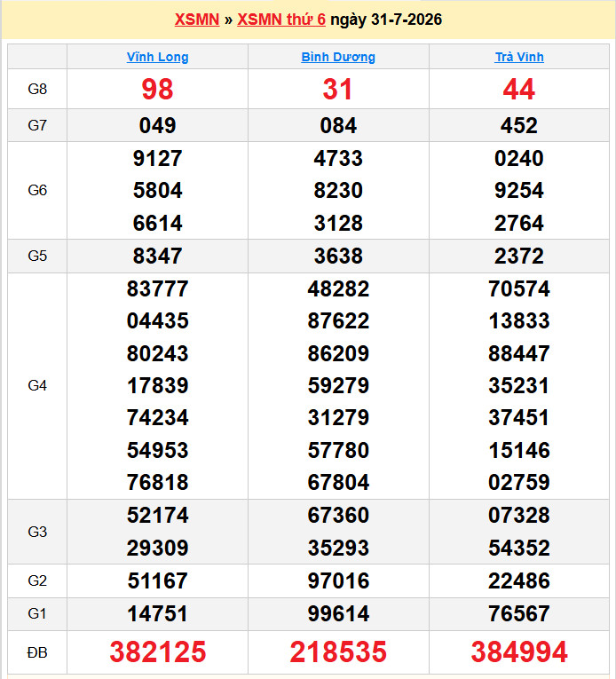Click G4 number 35231
Viewport: 616px width, 679px height.
coord(519,385)
